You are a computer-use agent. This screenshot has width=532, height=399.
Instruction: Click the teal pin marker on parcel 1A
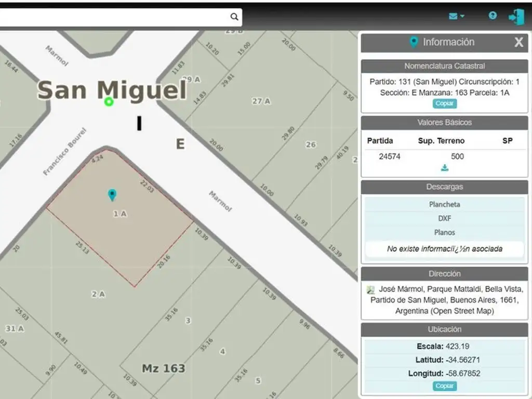(112, 195)
